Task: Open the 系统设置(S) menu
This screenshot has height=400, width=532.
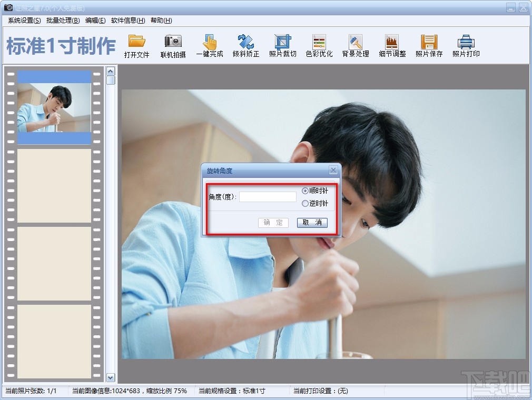Action: point(24,21)
